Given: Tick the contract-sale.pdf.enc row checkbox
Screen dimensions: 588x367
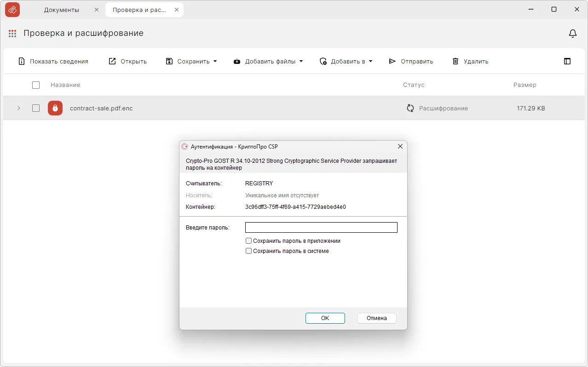Looking at the screenshot, I should [x=36, y=108].
